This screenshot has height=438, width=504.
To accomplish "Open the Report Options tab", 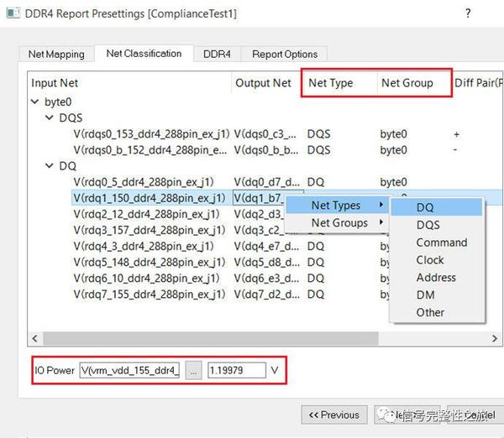I will [285, 54].
